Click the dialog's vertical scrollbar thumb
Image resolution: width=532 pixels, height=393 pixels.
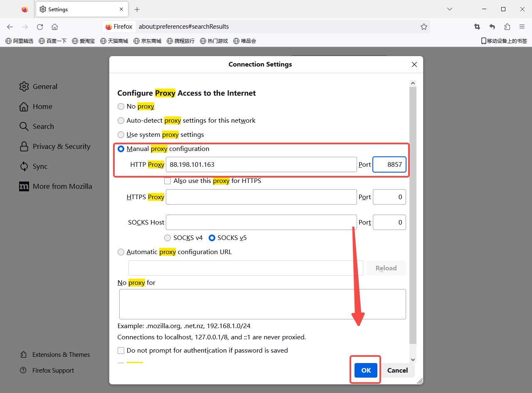coord(413,215)
